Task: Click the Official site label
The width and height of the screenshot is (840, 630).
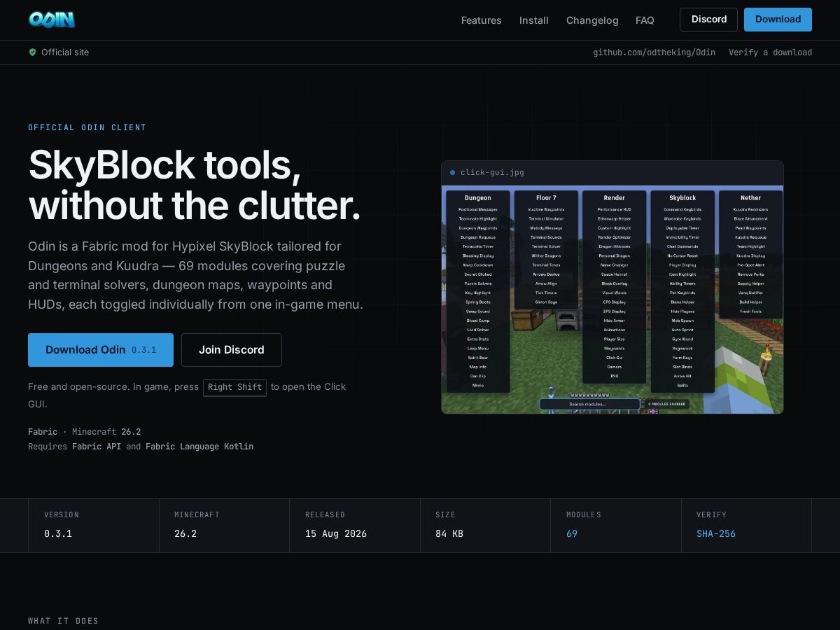Action: coord(65,52)
